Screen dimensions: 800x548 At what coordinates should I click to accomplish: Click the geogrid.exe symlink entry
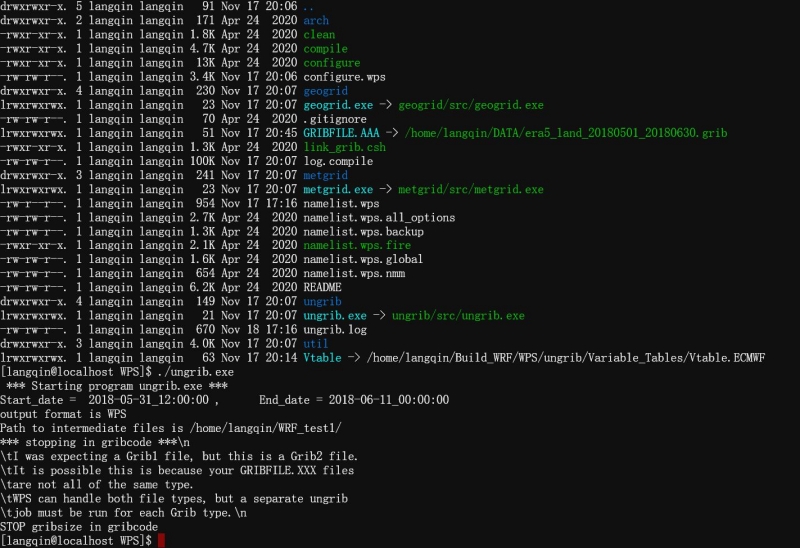tap(338, 105)
